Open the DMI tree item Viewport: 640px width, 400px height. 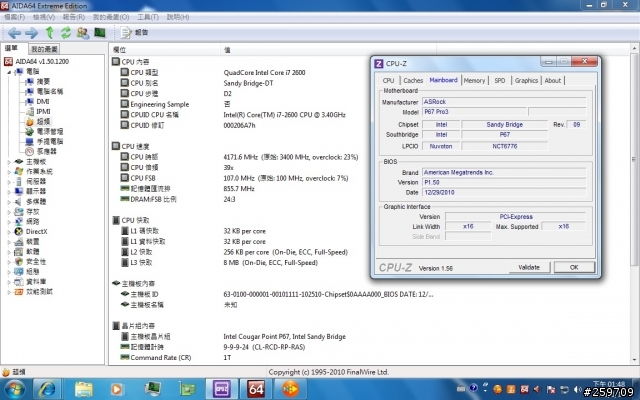point(43,101)
